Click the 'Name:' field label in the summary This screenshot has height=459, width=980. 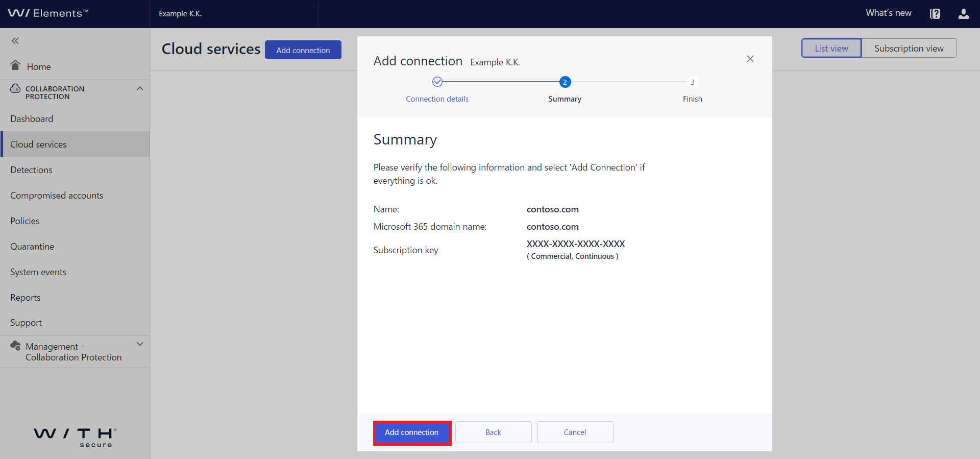[386, 209]
